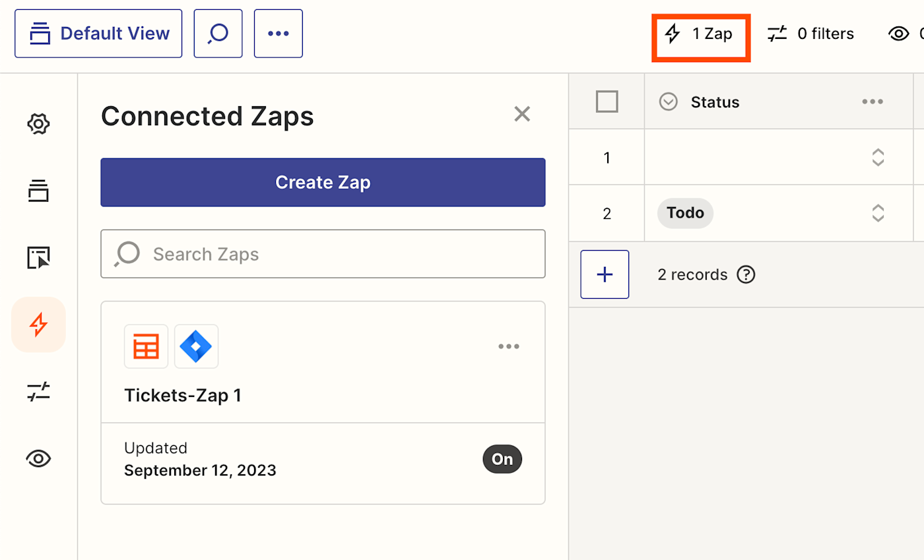Screen dimensions: 924x560
Task: Click the Zapier Tables app icon
Action: (x=147, y=346)
